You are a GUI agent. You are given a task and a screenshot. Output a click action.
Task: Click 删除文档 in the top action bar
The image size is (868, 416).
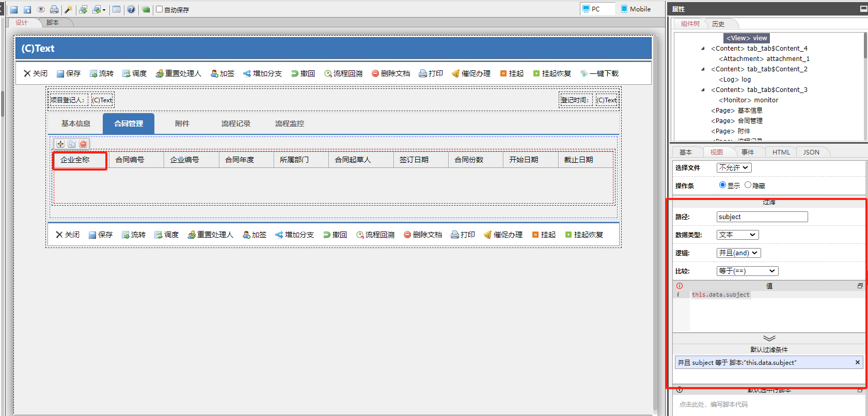tap(391, 73)
